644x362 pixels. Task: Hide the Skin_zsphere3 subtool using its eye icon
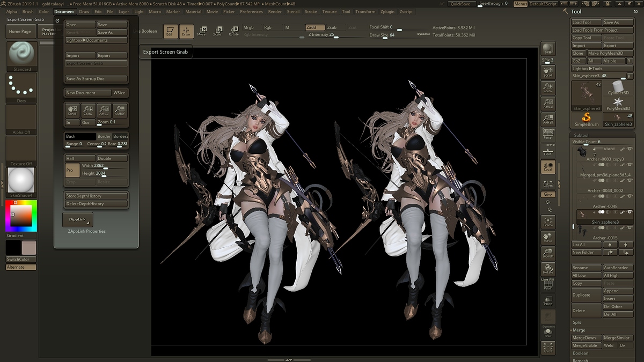[x=630, y=212]
